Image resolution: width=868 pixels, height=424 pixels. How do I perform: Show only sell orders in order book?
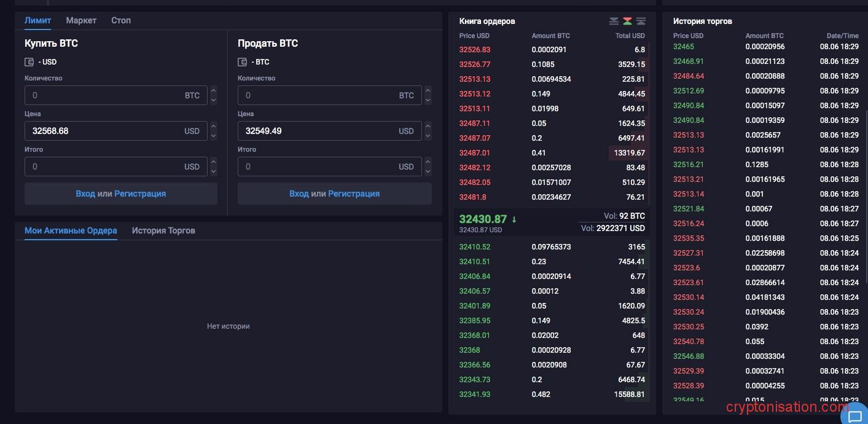[x=614, y=21]
